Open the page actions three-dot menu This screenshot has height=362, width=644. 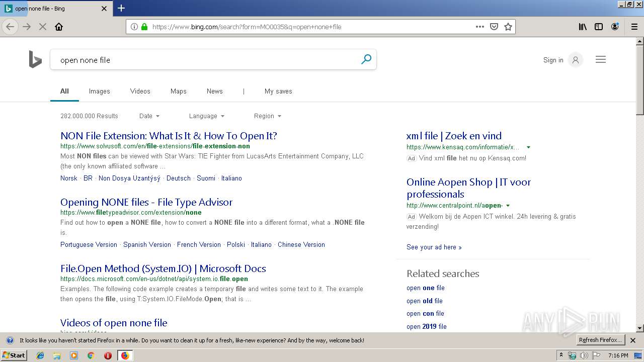point(480,27)
